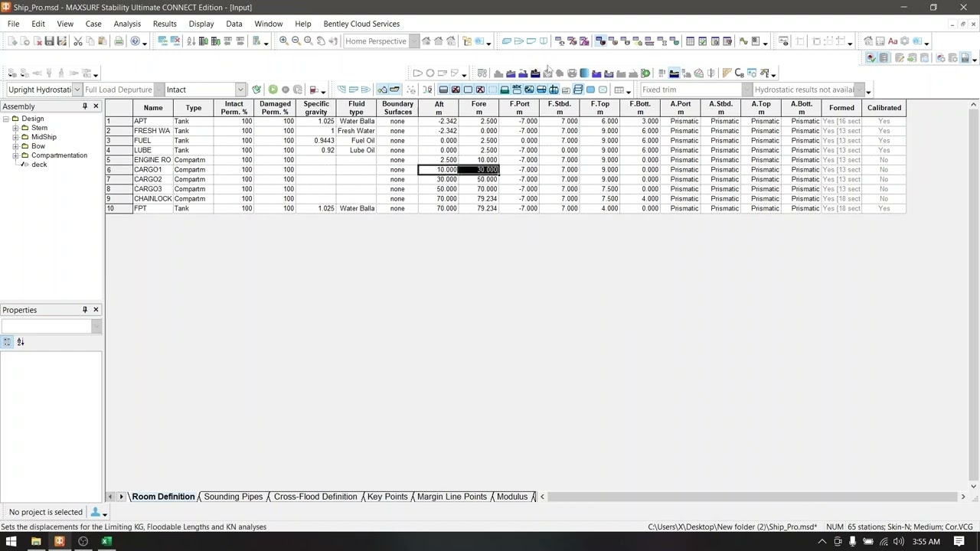Click the Print toolbar icon
Image resolution: width=980 pixels, height=551 pixels.
pyautogui.click(x=119, y=41)
